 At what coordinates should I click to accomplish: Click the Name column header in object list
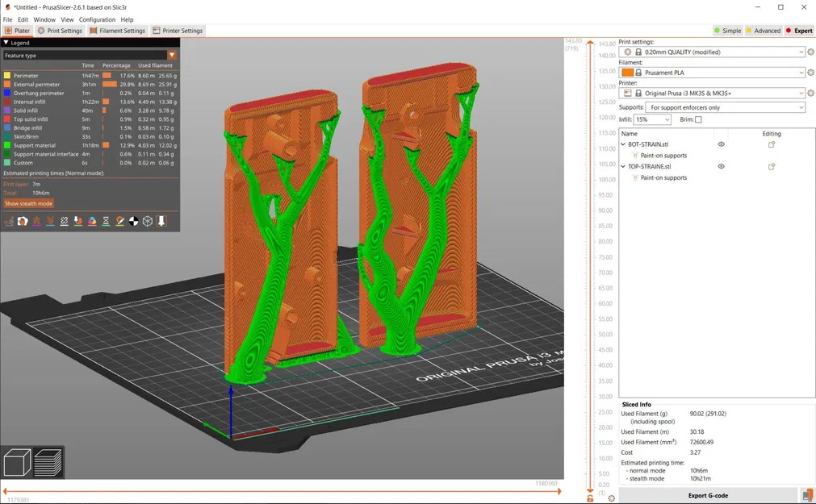pyautogui.click(x=630, y=134)
